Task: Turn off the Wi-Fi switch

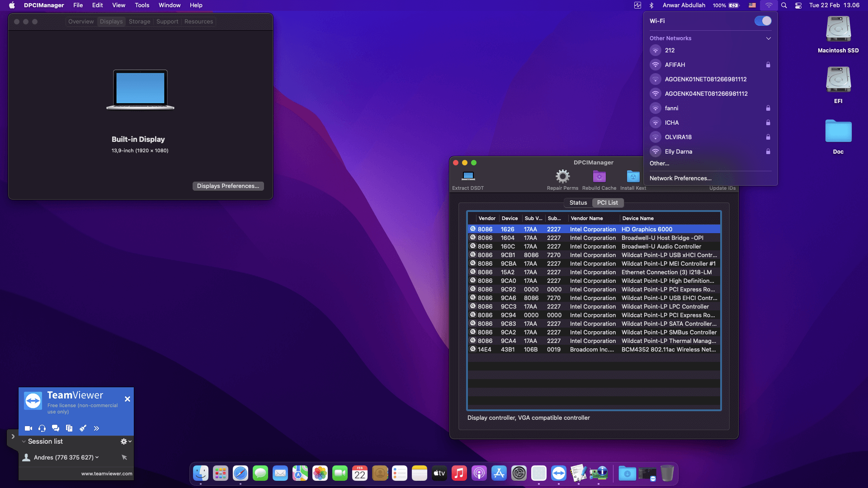Action: pyautogui.click(x=763, y=21)
